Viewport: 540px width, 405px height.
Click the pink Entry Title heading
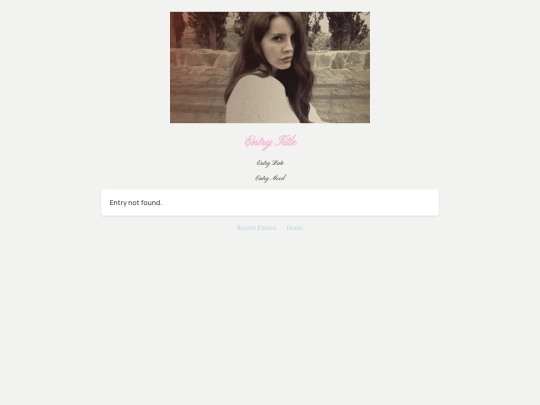[271, 142]
